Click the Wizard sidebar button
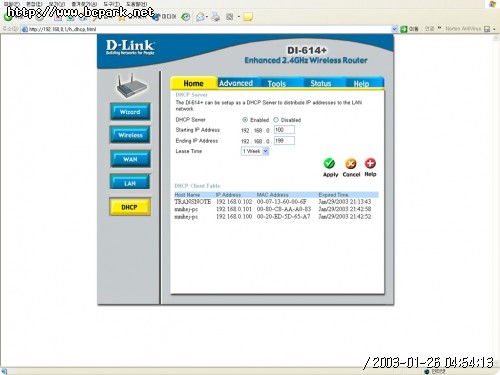 point(130,112)
